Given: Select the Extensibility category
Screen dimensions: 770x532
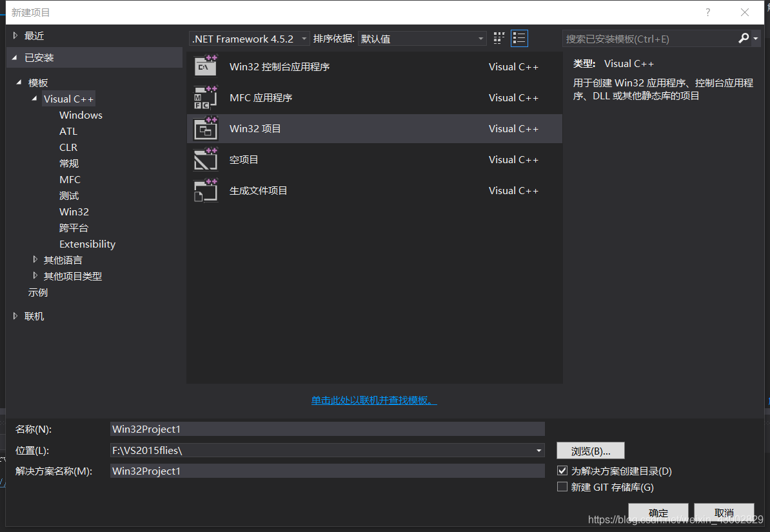Looking at the screenshot, I should click(x=88, y=244).
